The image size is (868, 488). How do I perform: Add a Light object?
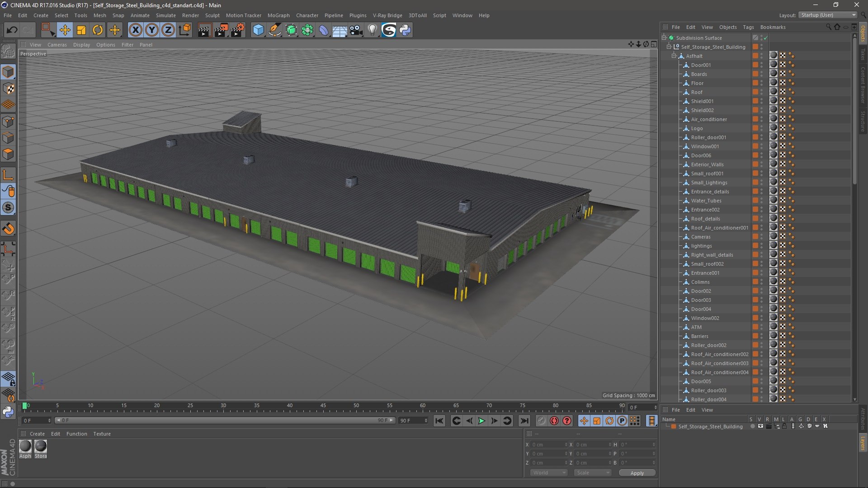point(373,30)
